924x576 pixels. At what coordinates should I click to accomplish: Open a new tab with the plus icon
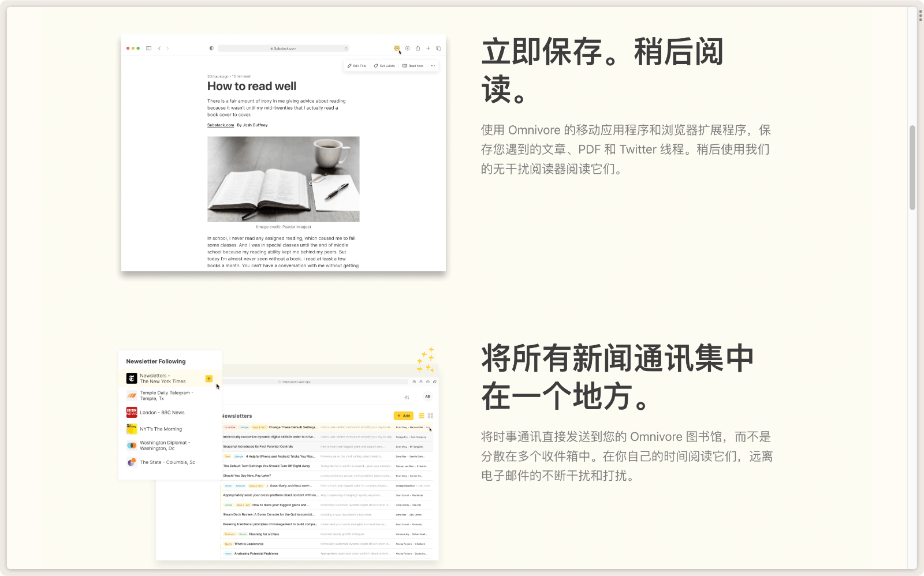coord(429,48)
